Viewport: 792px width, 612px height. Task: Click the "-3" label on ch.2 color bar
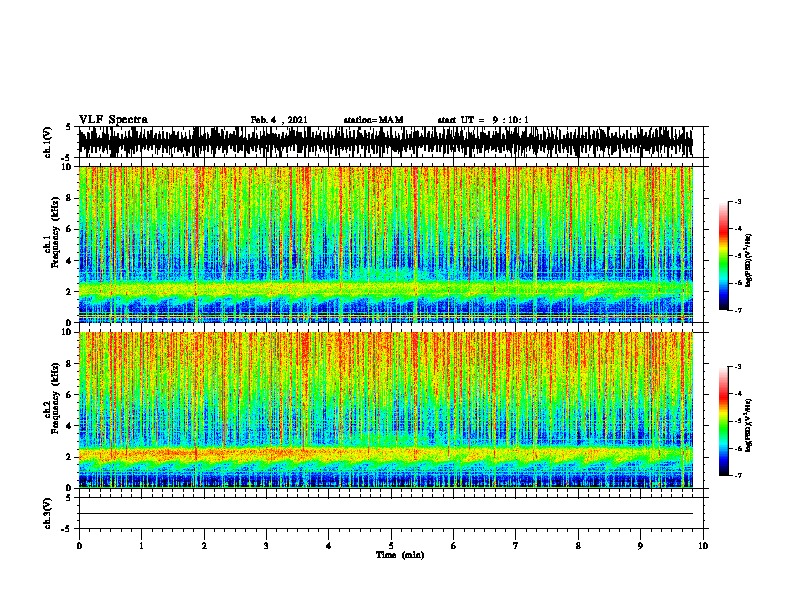tap(737, 367)
